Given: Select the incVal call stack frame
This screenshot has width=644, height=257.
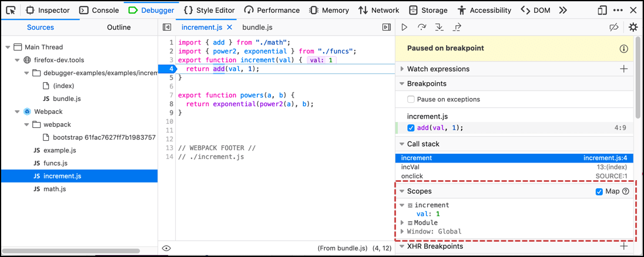Looking at the screenshot, I should coord(410,167).
